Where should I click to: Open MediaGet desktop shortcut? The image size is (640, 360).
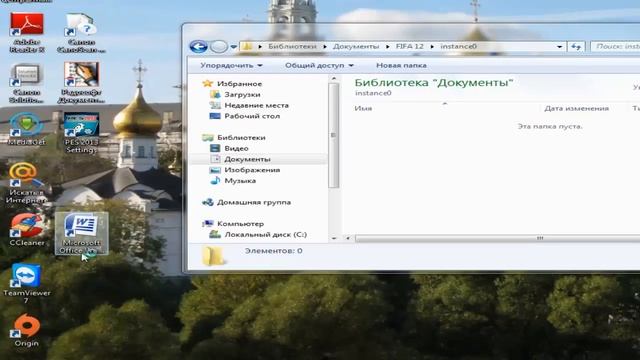27,129
